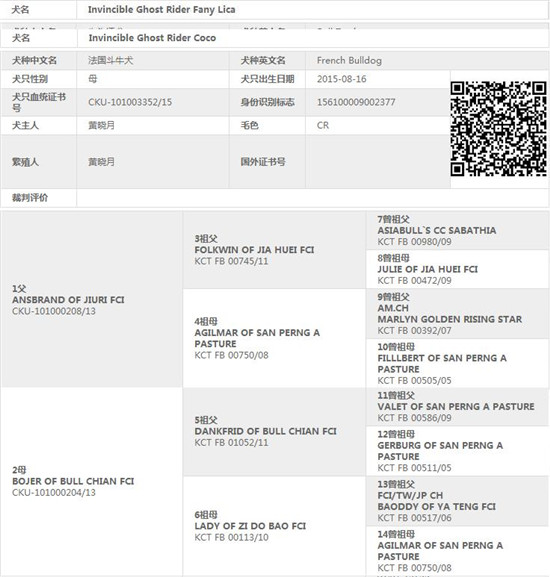
Task: Click JULIE OF JIA HUEI FCI ancestor
Action: [x=427, y=269]
